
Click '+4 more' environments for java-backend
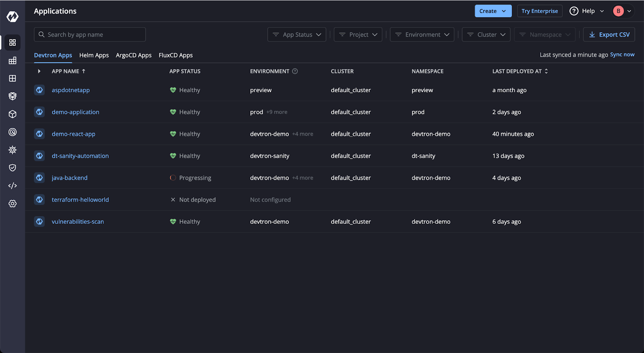[303, 178]
